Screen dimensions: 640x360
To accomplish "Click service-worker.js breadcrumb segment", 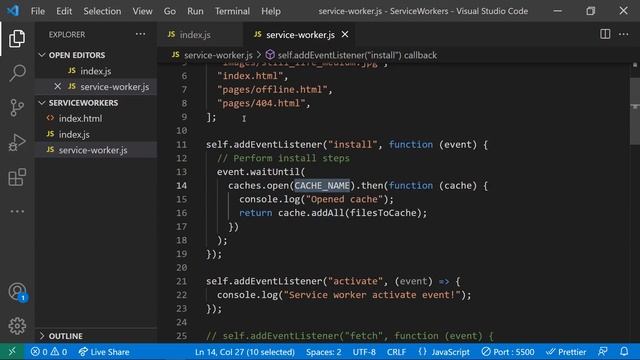I will pyautogui.click(x=218, y=55).
